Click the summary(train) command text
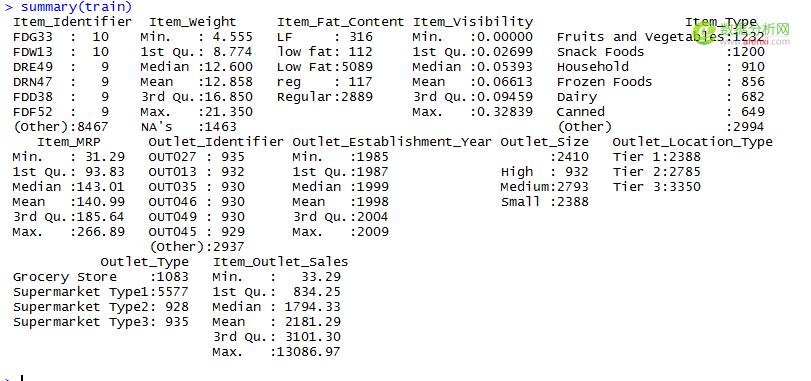The height and width of the screenshot is (381, 811). click(77, 7)
